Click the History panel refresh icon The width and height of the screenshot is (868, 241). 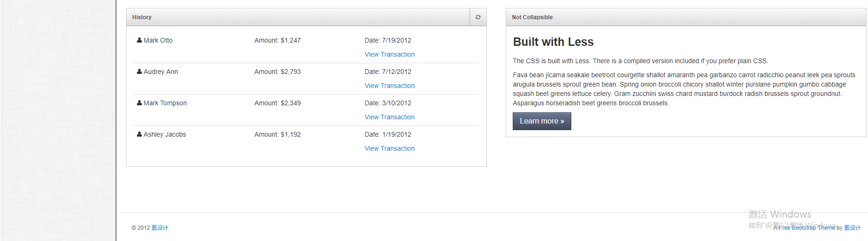pyautogui.click(x=478, y=17)
